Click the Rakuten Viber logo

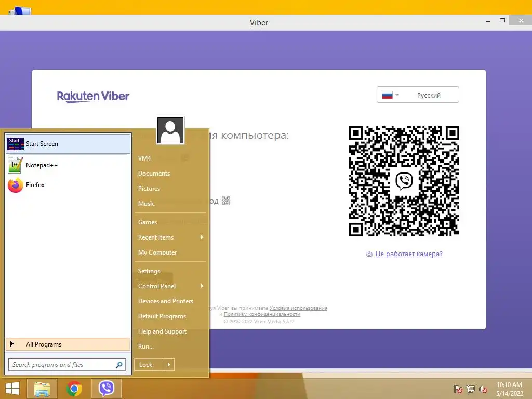(x=93, y=96)
